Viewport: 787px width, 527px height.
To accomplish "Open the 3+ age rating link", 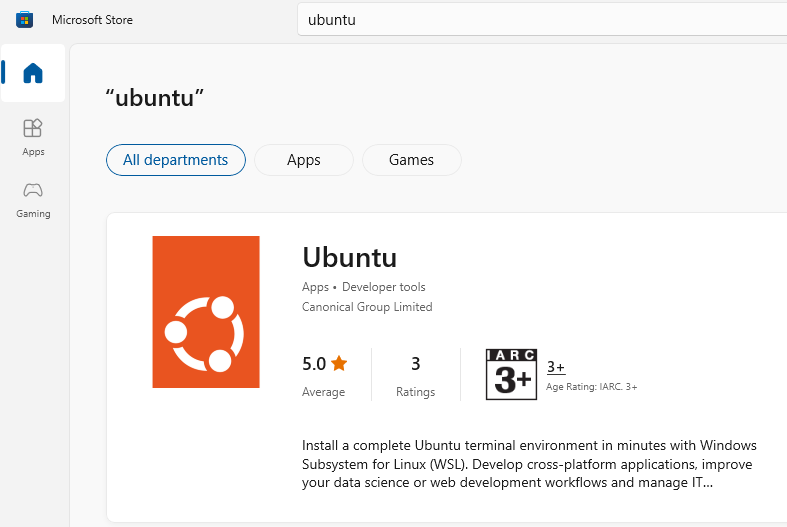I will coord(556,367).
